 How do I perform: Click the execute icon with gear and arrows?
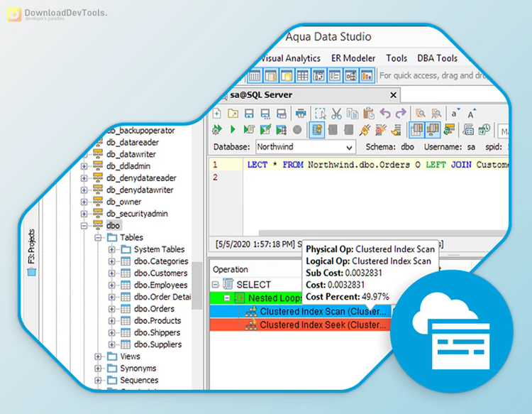217,129
